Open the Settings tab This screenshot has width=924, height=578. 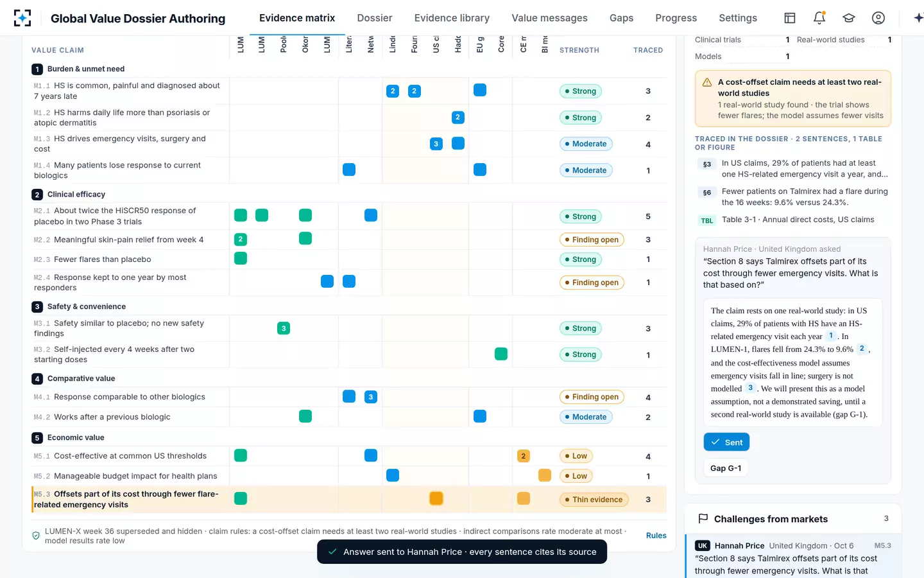pyautogui.click(x=738, y=18)
